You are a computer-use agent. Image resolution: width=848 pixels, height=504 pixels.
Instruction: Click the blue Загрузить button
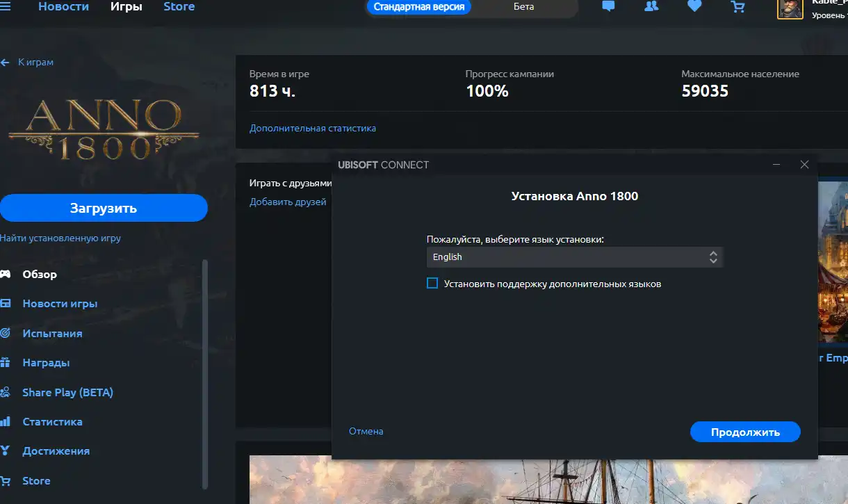point(104,208)
